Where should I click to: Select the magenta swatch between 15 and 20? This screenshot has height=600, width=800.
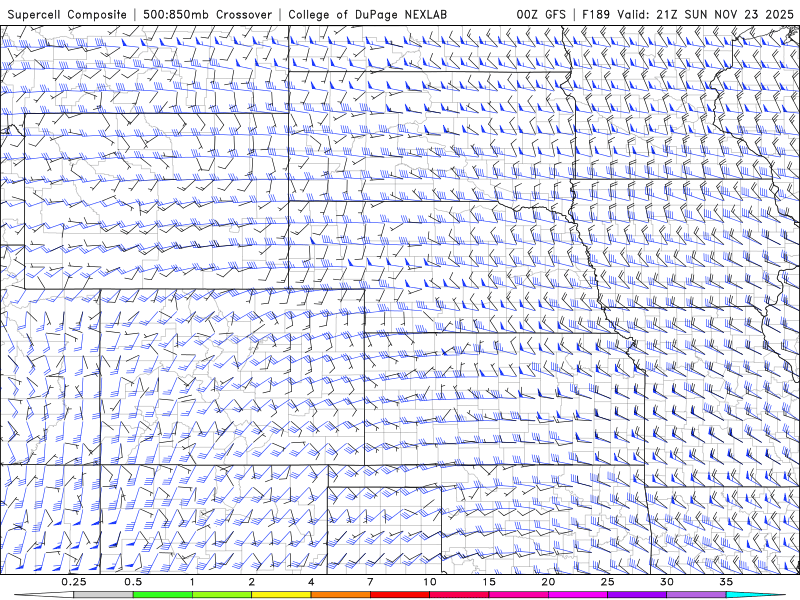[518, 595]
